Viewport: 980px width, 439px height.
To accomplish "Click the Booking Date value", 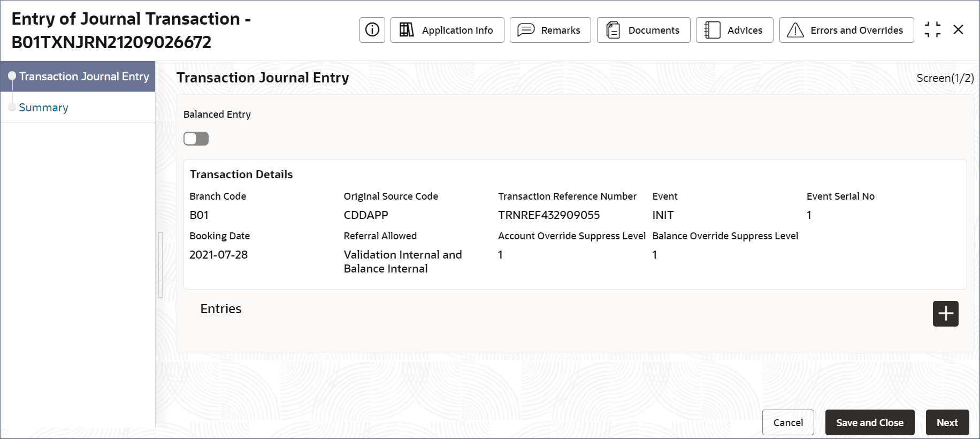I will pos(219,255).
